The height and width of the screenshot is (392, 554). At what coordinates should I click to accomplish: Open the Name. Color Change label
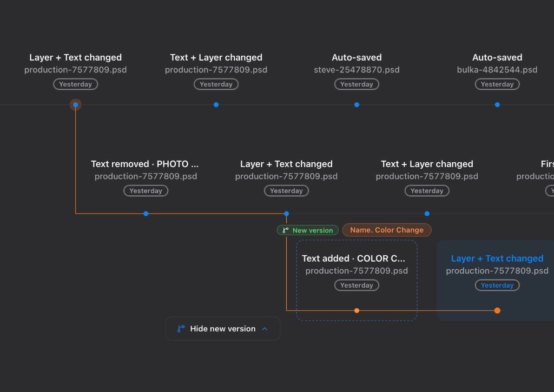coord(386,230)
